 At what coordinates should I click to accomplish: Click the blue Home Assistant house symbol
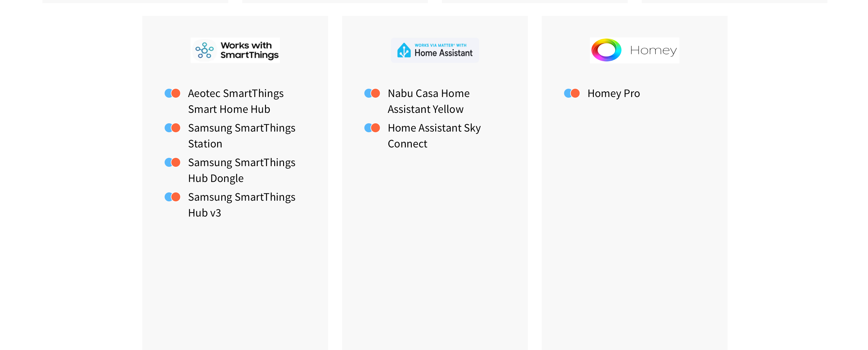[x=404, y=50]
